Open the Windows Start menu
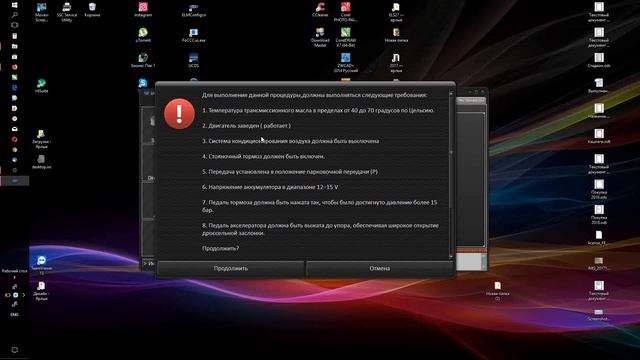Viewport: 640px width, 360px height. point(15,5)
